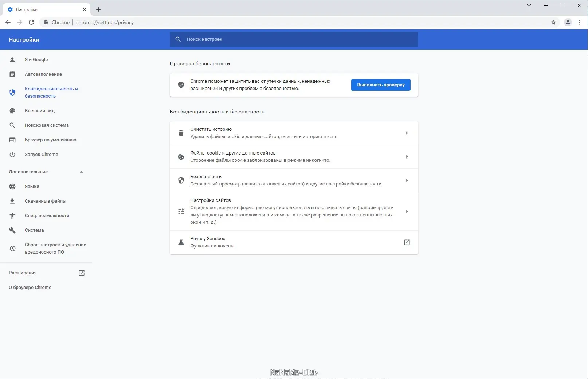The width and height of the screenshot is (588, 379).
Task: Bookmark this page with the star icon
Action: (x=553, y=22)
